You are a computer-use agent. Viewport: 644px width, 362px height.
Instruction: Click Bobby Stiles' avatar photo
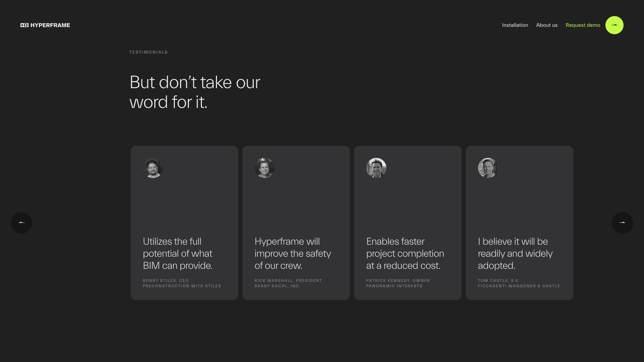pyautogui.click(x=153, y=168)
